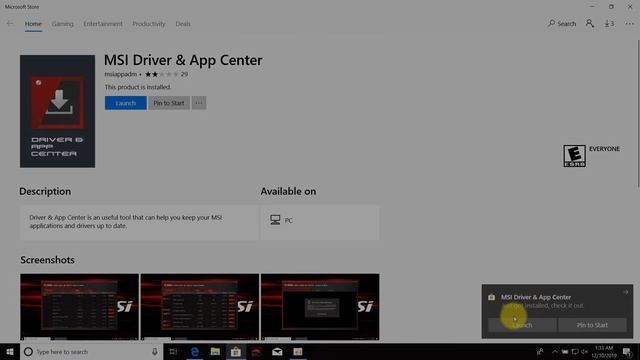Open the third app screenshot

320,307
